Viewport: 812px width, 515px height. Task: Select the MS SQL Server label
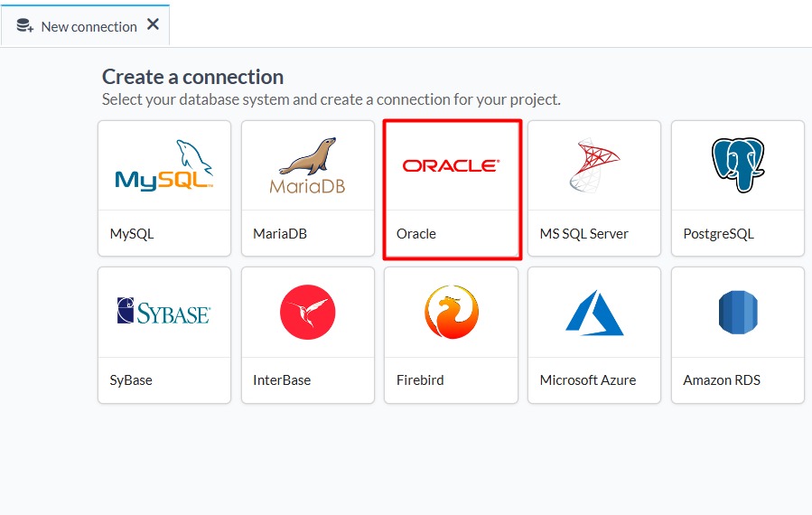click(583, 234)
